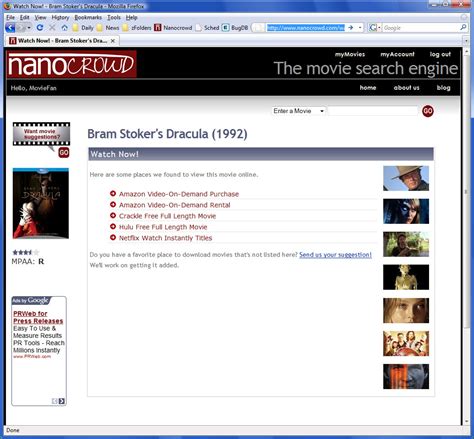
Task: Open the orange-and-blue face thumbnail
Action: (406, 377)
